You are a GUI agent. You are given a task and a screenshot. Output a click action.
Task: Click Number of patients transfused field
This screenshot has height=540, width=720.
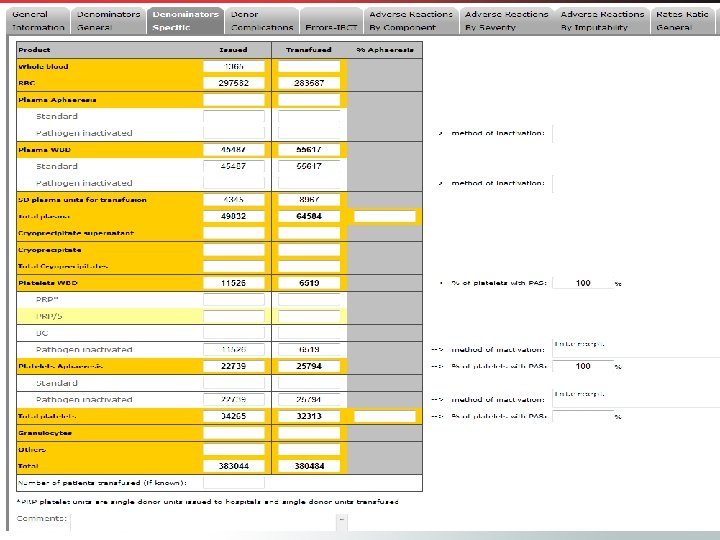(x=234, y=483)
